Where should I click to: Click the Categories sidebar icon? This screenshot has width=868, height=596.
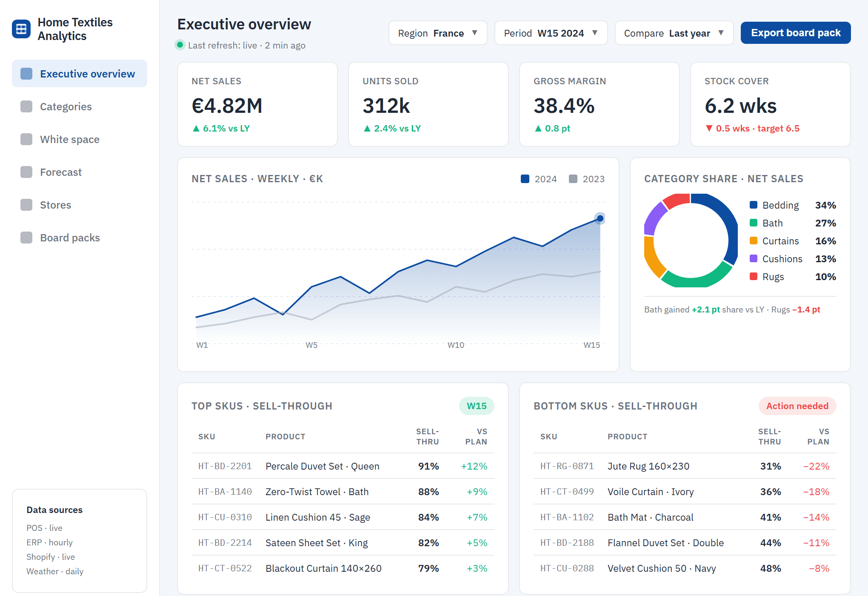pos(26,106)
